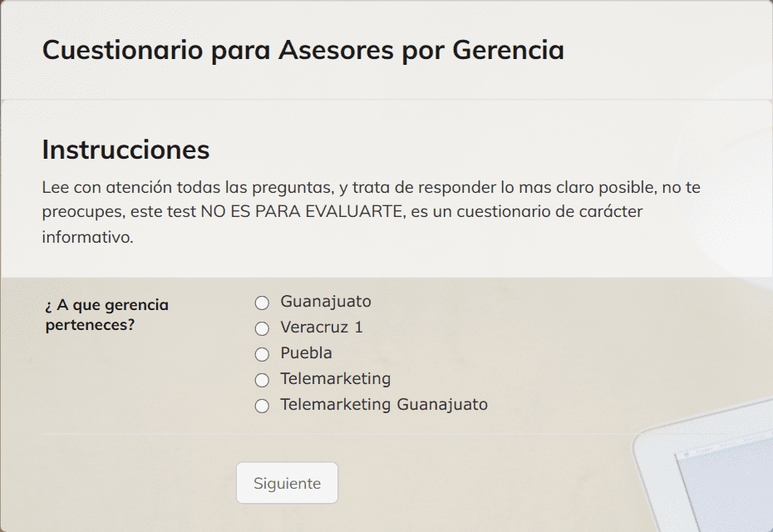
Task: Click the Instrucciones heading
Action: (x=126, y=150)
